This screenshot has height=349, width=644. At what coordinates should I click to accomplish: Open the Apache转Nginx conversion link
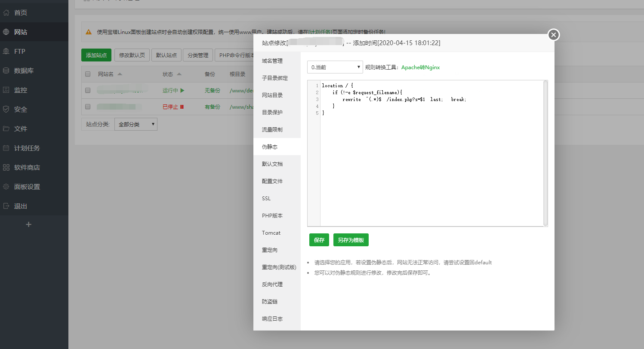[420, 67]
